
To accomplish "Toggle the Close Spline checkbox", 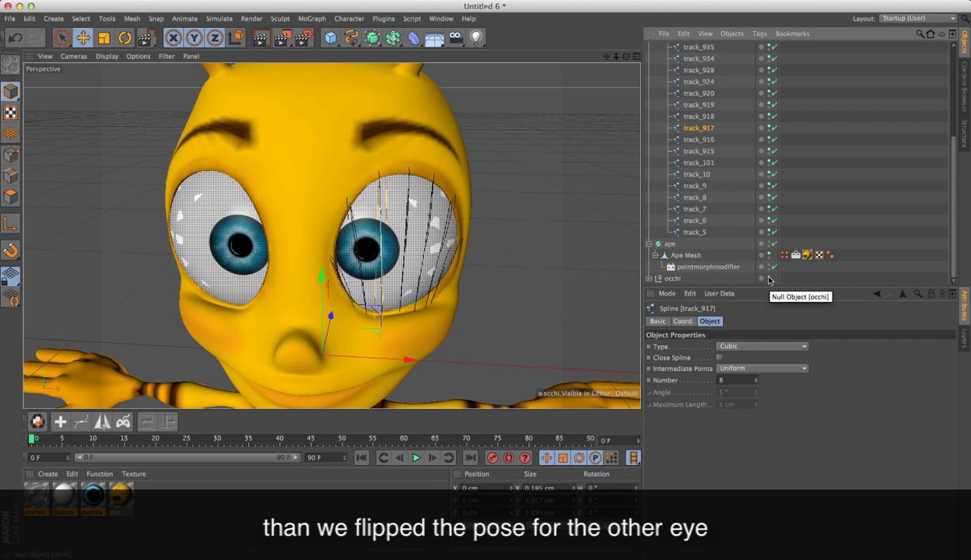I will click(719, 357).
